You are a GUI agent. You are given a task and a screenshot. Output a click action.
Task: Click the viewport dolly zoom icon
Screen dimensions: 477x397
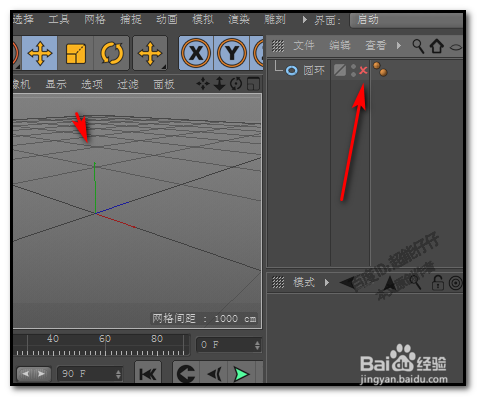(x=219, y=84)
